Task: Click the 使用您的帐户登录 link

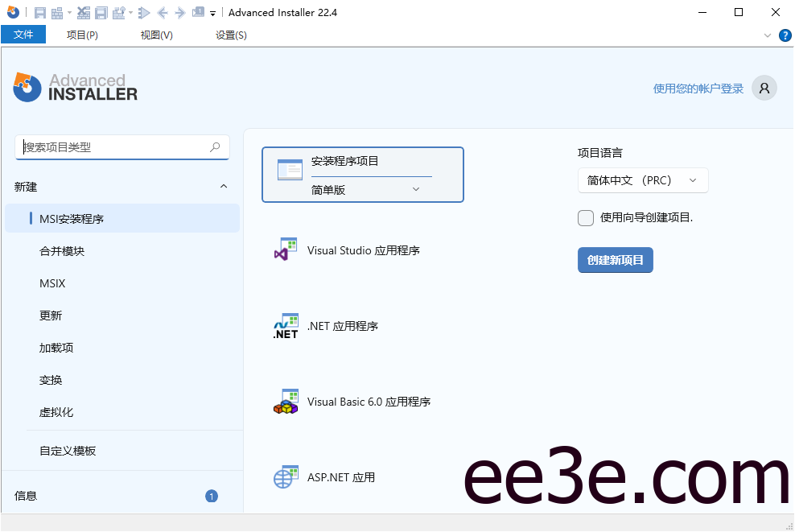Action: 697,88
